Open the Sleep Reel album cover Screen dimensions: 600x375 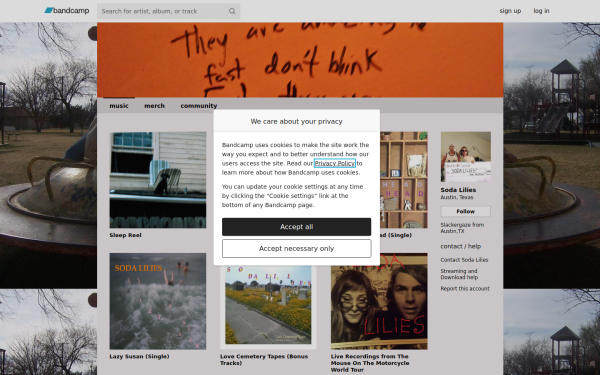pyautogui.click(x=158, y=180)
